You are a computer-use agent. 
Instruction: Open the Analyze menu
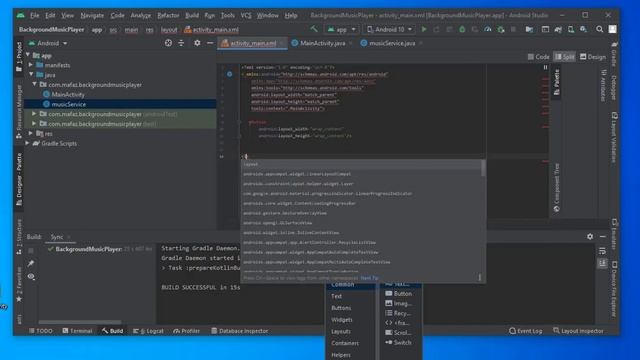(x=140, y=16)
